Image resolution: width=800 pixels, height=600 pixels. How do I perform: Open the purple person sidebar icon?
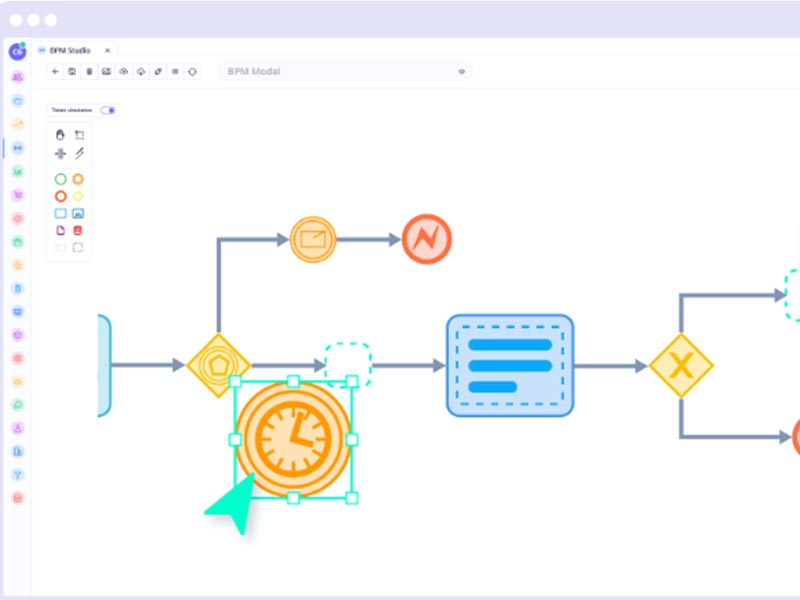click(17, 428)
